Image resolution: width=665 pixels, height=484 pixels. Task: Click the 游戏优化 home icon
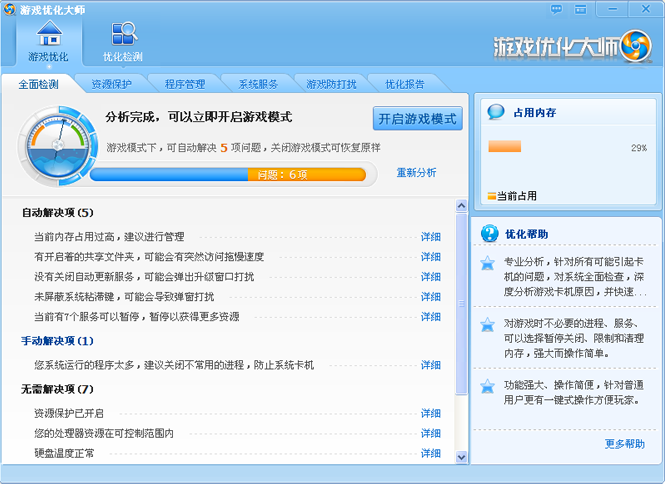[x=48, y=35]
